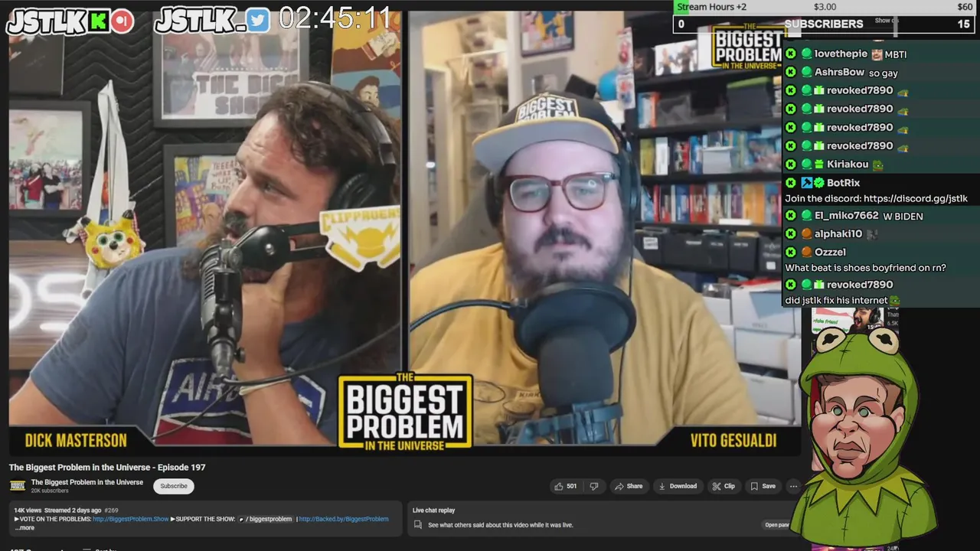Click the discord.gg/jstlk chat message
This screenshot has width=980, height=551.
pos(876,198)
